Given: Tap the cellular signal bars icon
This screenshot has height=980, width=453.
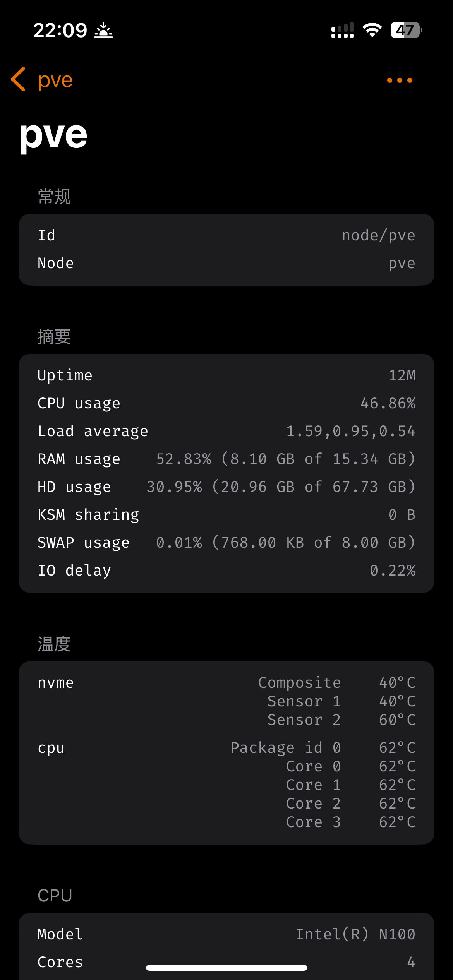Looking at the screenshot, I should click(343, 30).
